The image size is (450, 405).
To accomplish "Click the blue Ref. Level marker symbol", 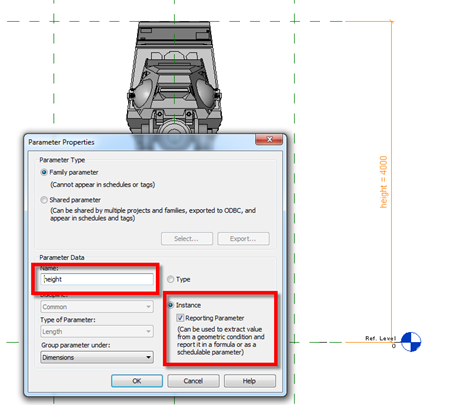I will (x=411, y=342).
